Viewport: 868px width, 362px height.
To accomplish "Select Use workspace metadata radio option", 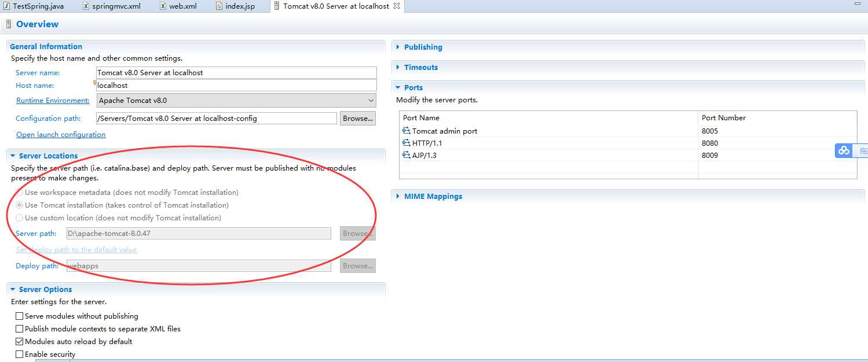I will click(20, 193).
